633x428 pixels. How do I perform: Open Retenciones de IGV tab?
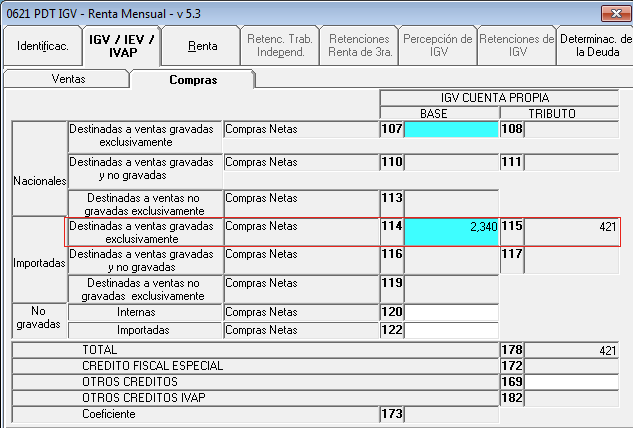(x=517, y=46)
